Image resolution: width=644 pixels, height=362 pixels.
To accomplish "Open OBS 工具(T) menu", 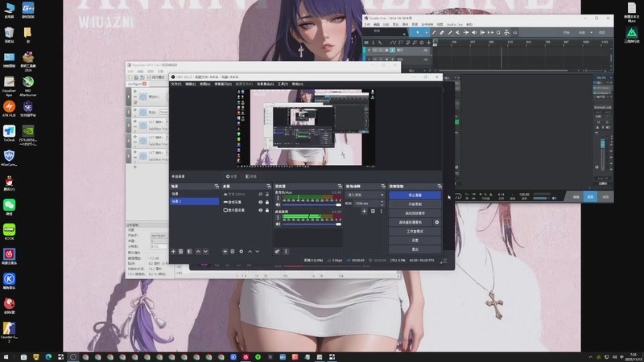I will coord(283,84).
